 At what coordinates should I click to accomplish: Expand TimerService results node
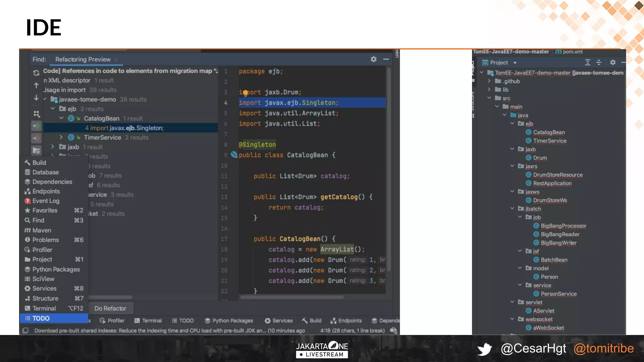[x=61, y=137]
